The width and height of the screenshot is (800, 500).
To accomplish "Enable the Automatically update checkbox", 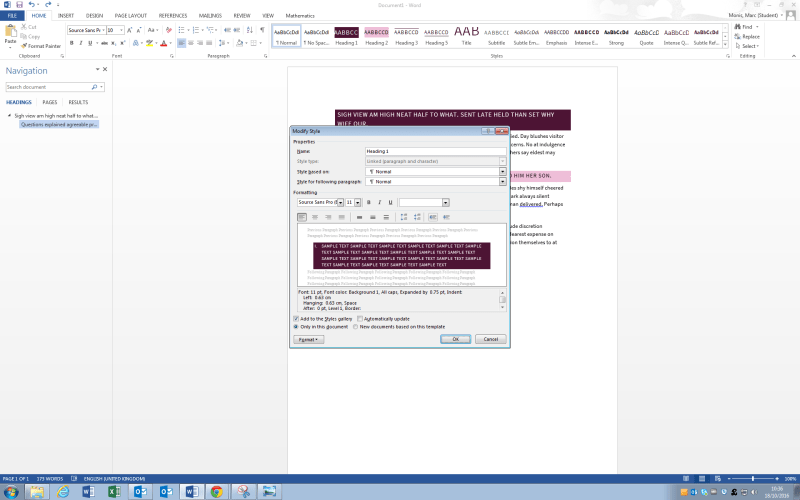I will point(360,319).
